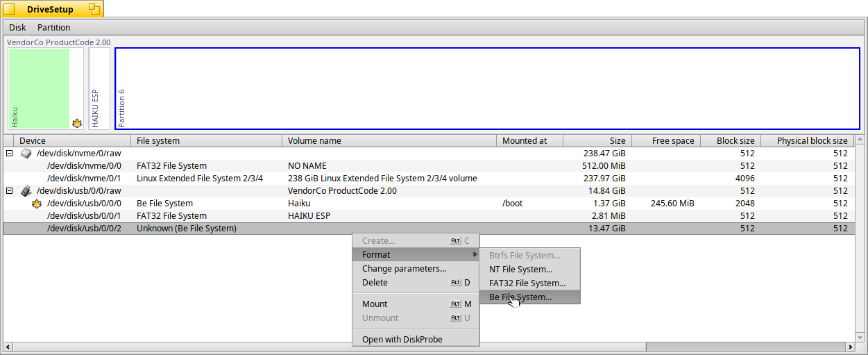Select NT File System format option

click(x=520, y=270)
